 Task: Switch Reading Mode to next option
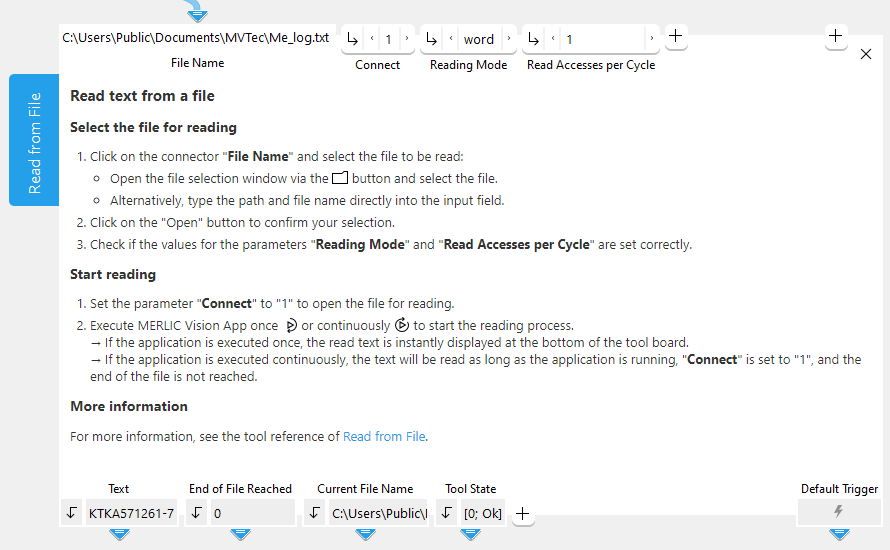tap(508, 39)
